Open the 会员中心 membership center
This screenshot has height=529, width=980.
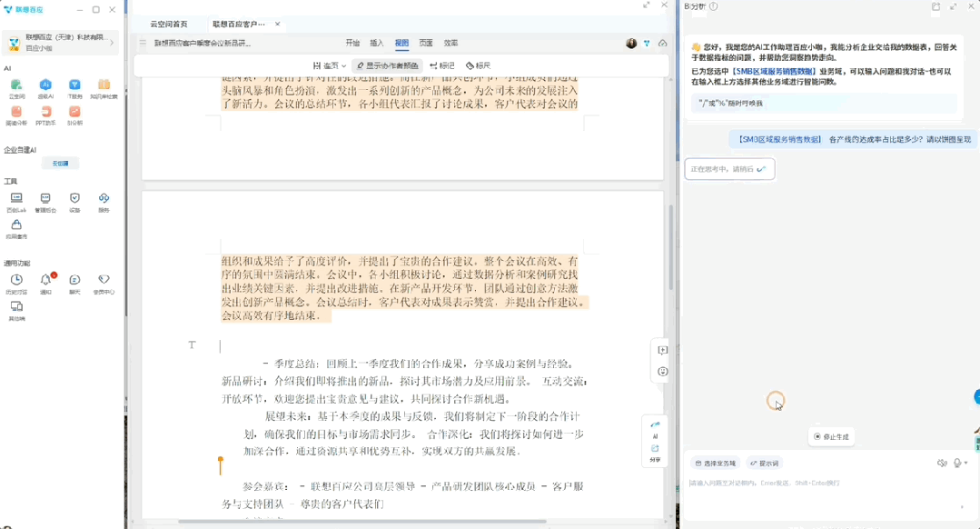pyautogui.click(x=104, y=280)
